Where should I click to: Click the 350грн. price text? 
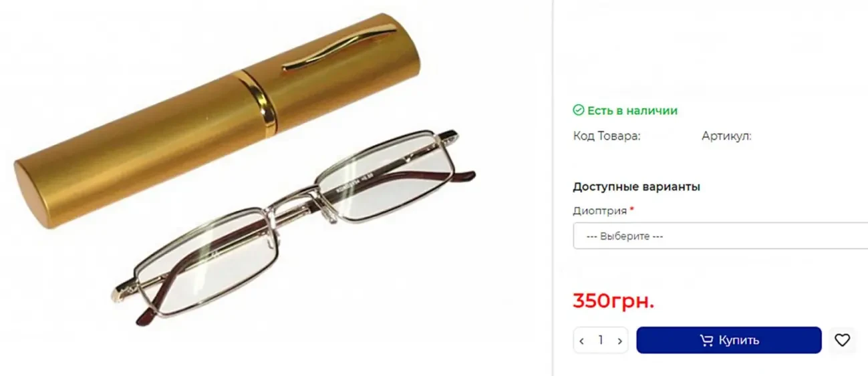tap(613, 301)
